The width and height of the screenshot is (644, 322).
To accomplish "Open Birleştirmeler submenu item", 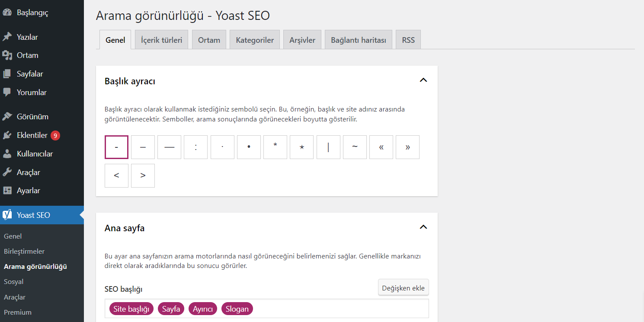I will coord(24,251).
